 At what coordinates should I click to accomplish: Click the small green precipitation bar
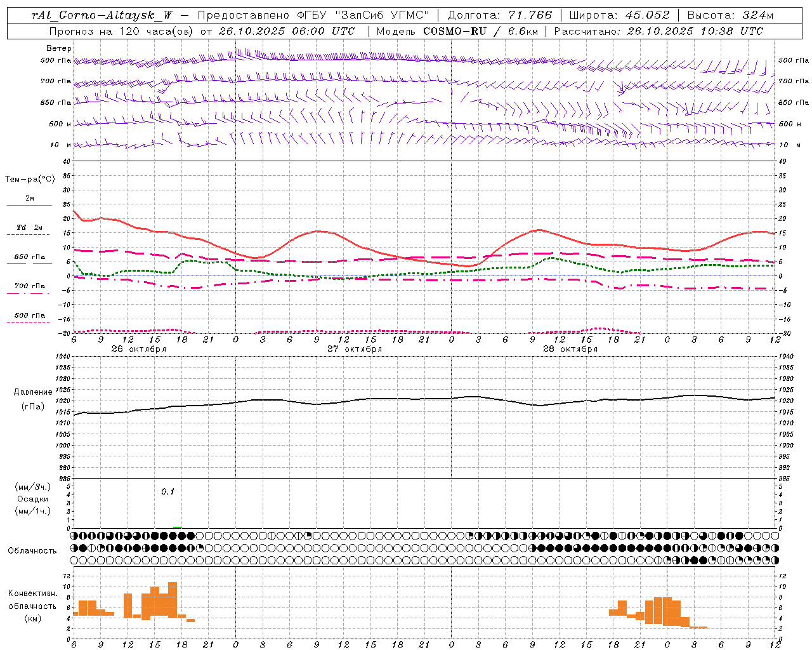(x=177, y=527)
